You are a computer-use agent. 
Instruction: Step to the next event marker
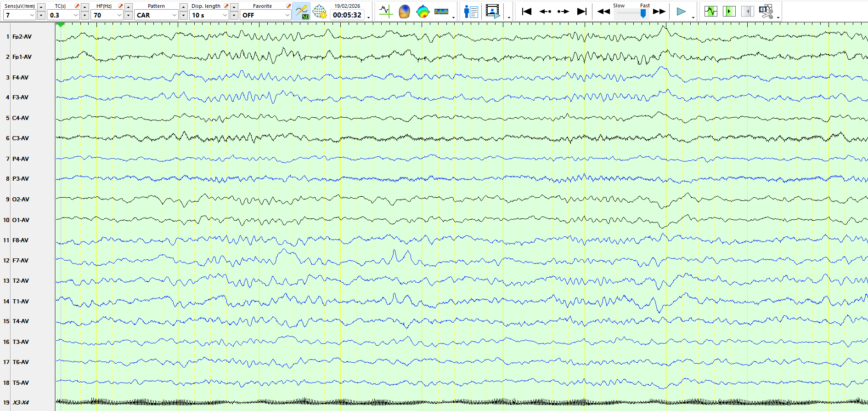click(563, 11)
